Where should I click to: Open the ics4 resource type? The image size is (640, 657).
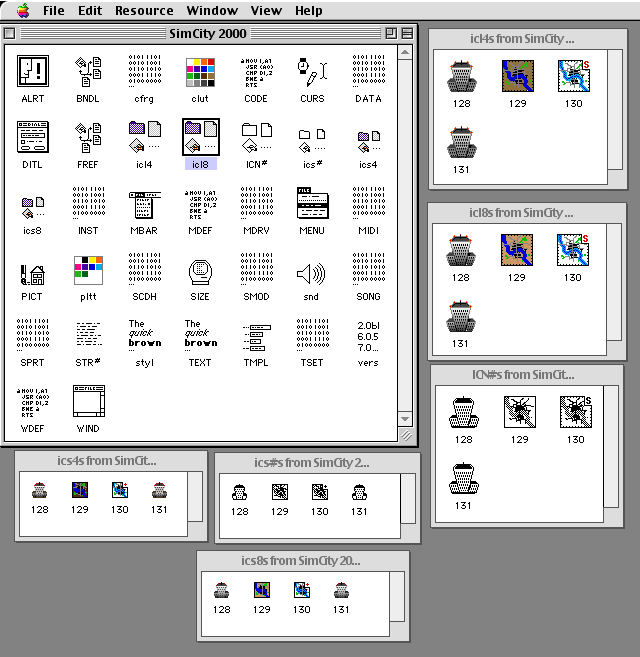point(368,142)
